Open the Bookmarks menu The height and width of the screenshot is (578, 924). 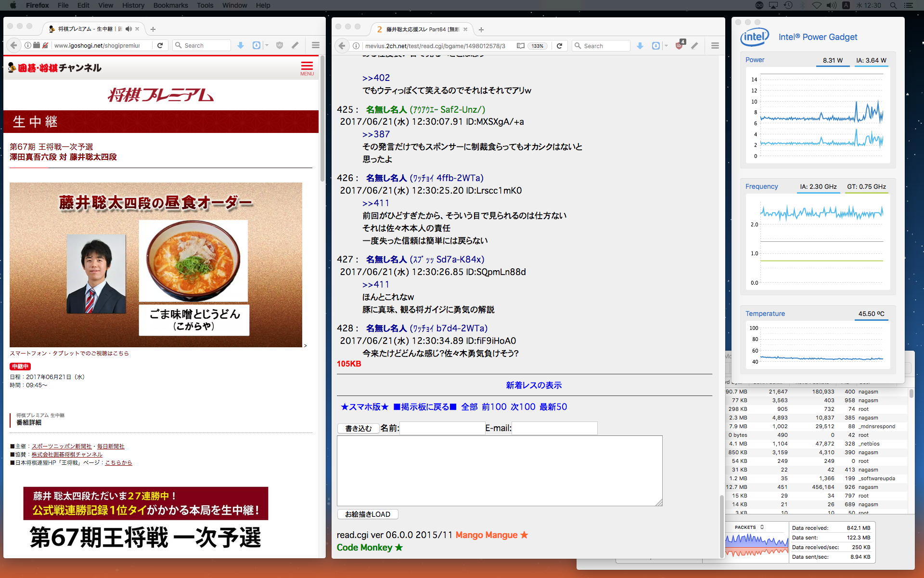[x=170, y=5]
